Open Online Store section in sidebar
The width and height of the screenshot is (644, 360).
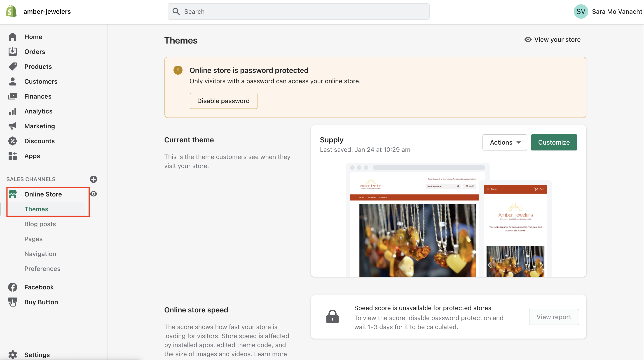pyautogui.click(x=42, y=194)
